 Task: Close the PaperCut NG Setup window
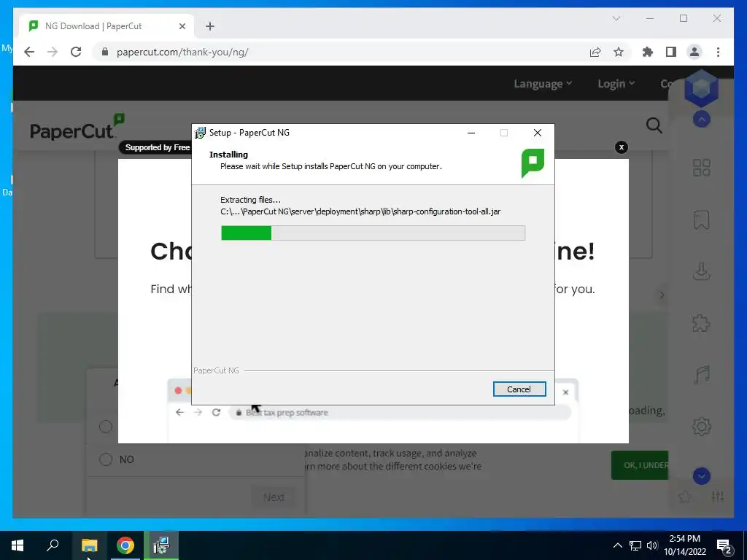538,133
